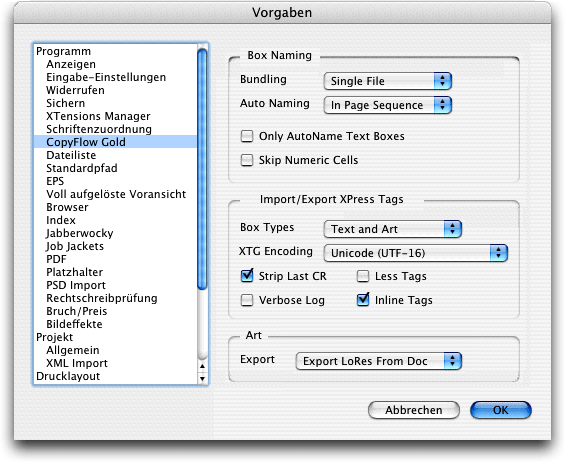Select XML Import under Projekt
This screenshot has width=565, height=463.
tap(77, 363)
